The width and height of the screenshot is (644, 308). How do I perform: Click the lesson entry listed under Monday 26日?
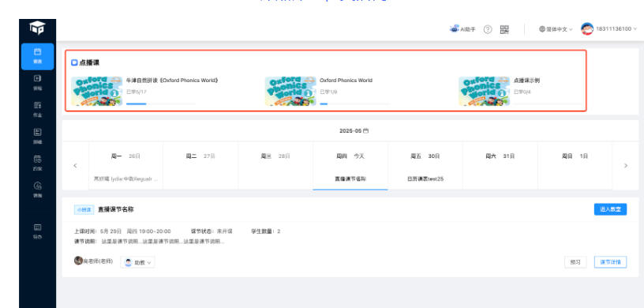tap(125, 179)
